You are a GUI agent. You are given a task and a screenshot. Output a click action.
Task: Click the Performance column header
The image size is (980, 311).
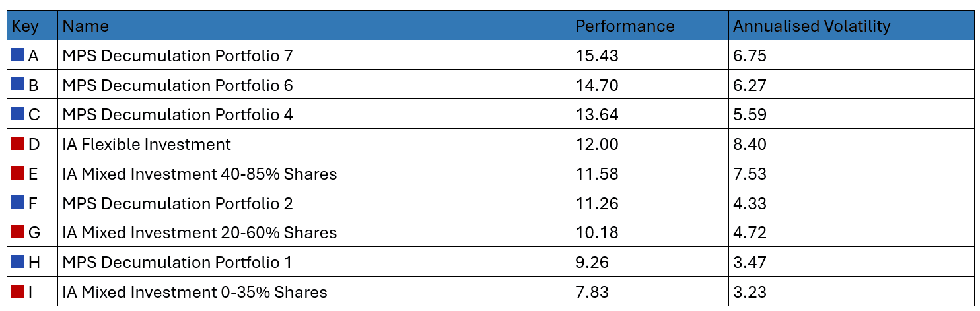(625, 26)
